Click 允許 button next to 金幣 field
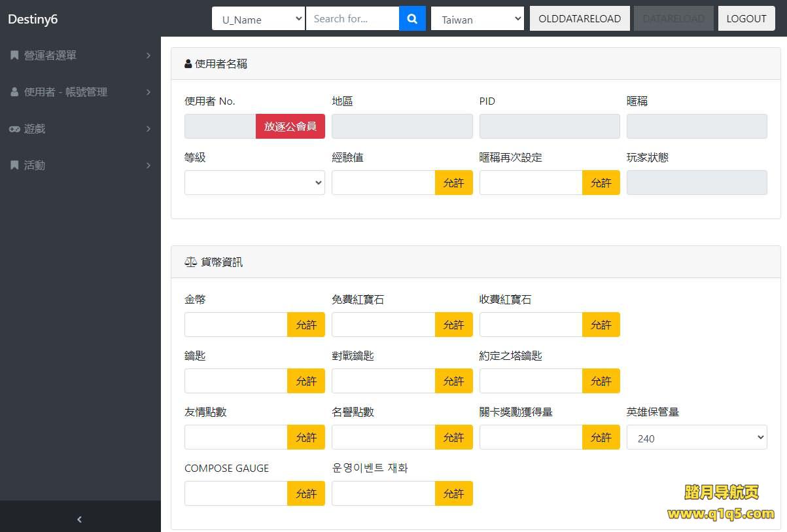 click(x=306, y=325)
